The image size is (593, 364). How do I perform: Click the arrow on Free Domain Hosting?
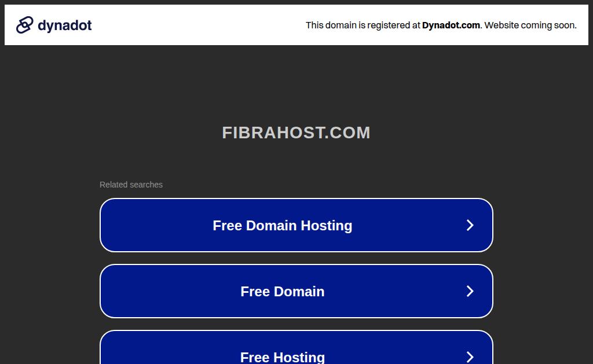(x=470, y=225)
